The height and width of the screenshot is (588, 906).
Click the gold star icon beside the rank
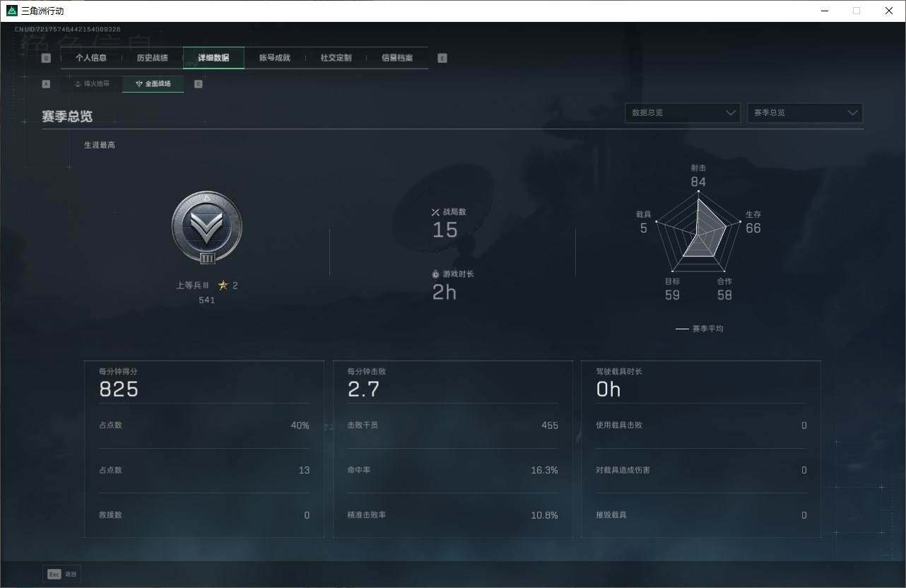223,286
